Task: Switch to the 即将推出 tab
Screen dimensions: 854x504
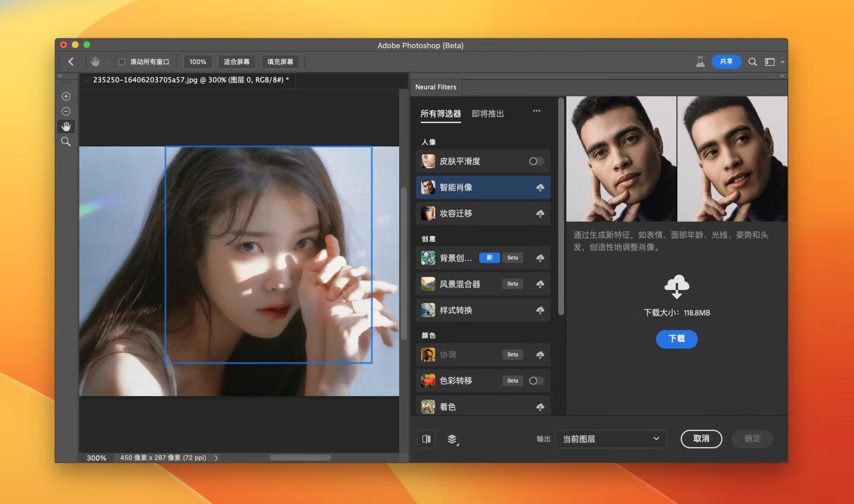Action: tap(487, 114)
